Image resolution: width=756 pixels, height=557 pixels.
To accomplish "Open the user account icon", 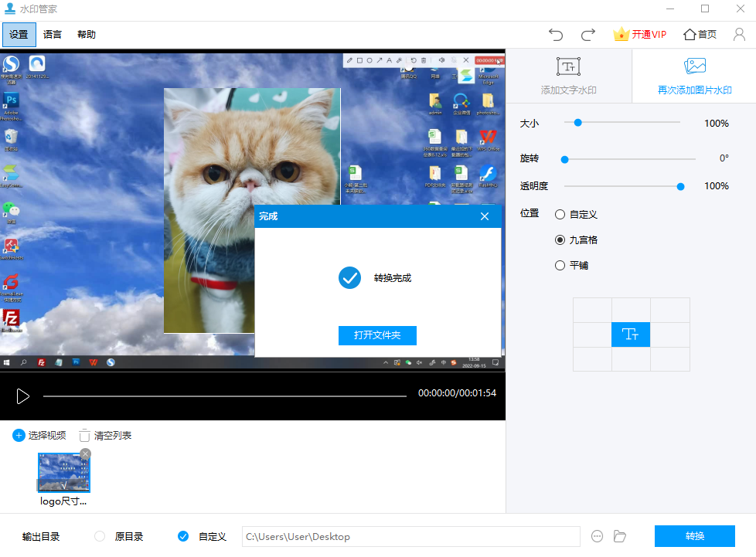I will [x=739, y=34].
